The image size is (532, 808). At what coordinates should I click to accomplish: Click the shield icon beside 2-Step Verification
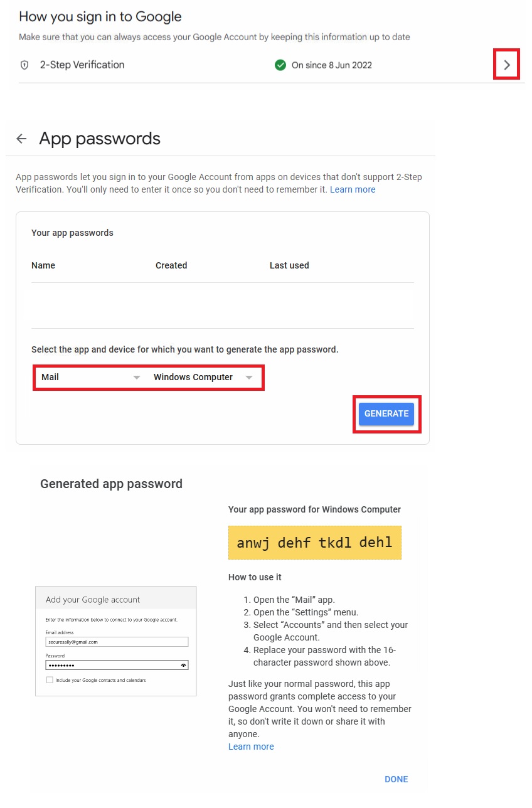(24, 65)
